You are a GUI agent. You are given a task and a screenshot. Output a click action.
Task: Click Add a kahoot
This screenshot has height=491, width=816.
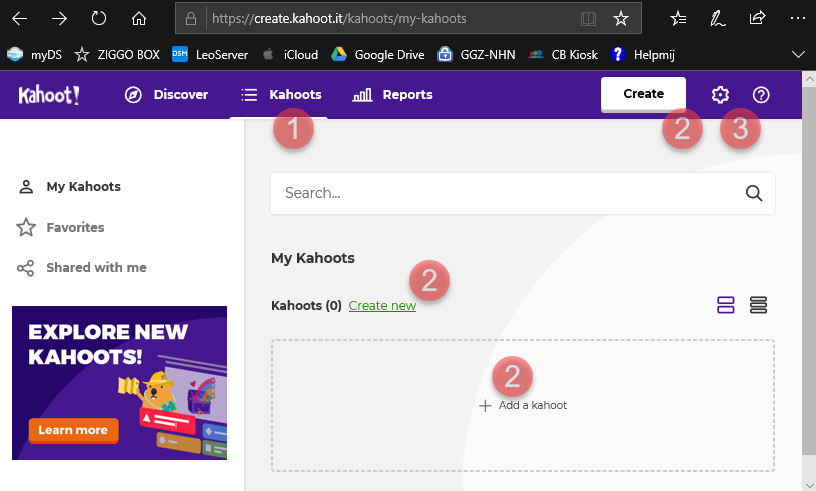(x=523, y=405)
